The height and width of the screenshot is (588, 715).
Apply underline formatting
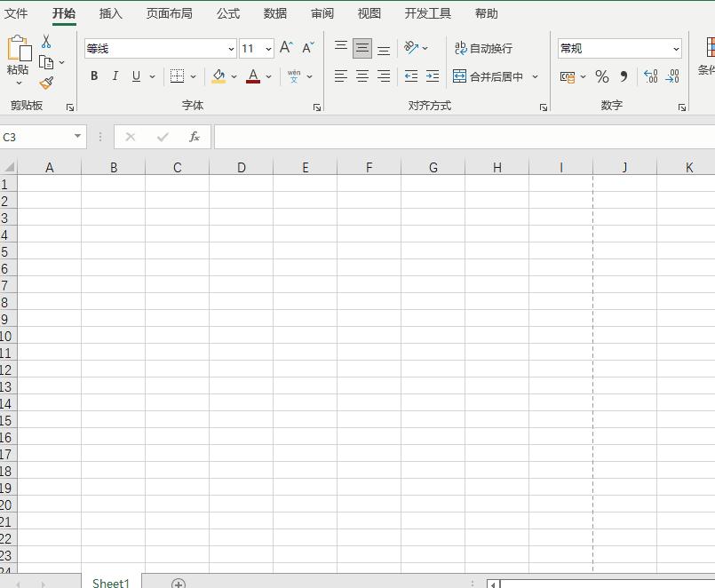[x=134, y=76]
